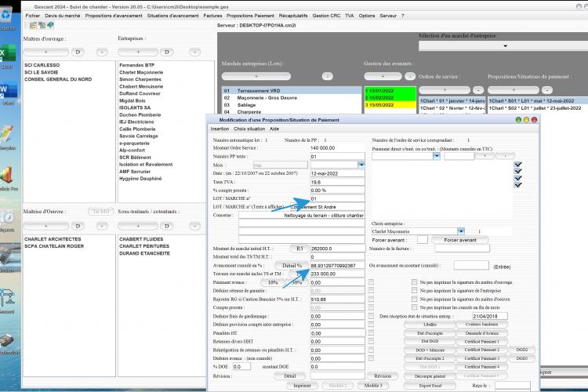This screenshot has height=392, width=588.
Task: Click the Détail % button
Action: coord(292,265)
